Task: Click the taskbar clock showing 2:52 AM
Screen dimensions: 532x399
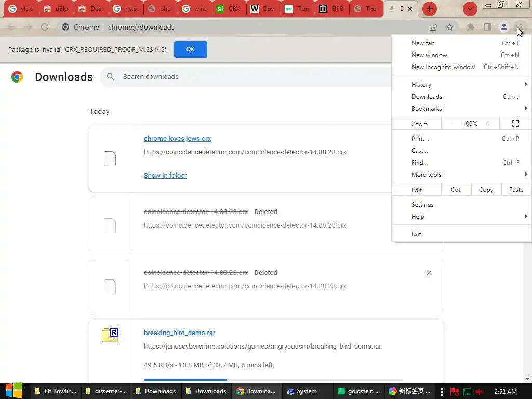Action: 506,392
